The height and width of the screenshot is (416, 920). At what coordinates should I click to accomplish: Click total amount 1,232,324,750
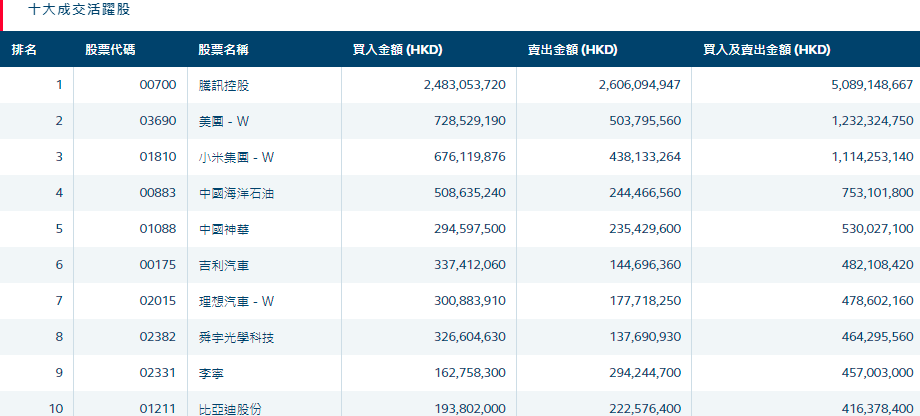coord(872,121)
